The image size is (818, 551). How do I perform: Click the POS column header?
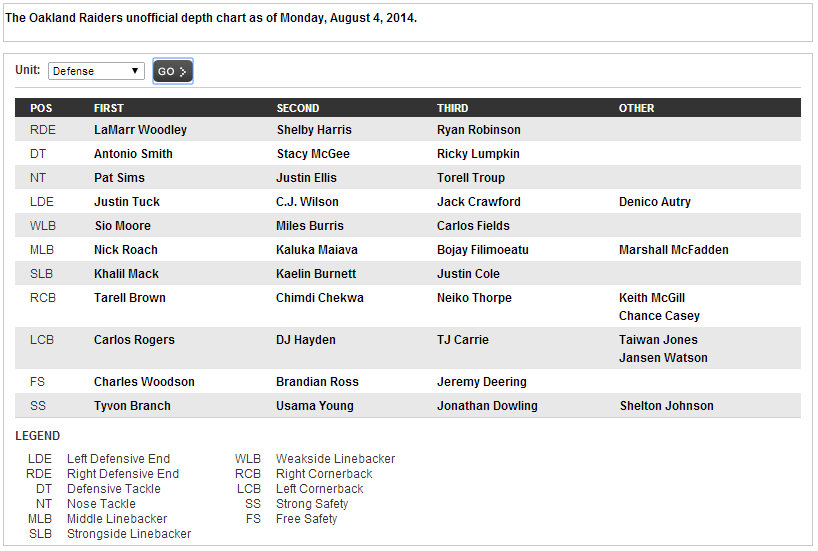click(41, 108)
